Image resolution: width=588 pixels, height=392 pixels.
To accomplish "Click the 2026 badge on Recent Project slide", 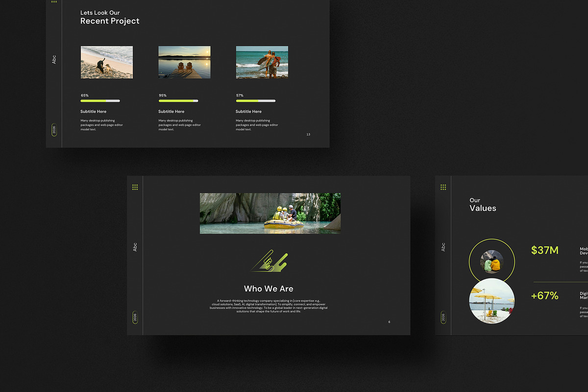I will tap(54, 130).
